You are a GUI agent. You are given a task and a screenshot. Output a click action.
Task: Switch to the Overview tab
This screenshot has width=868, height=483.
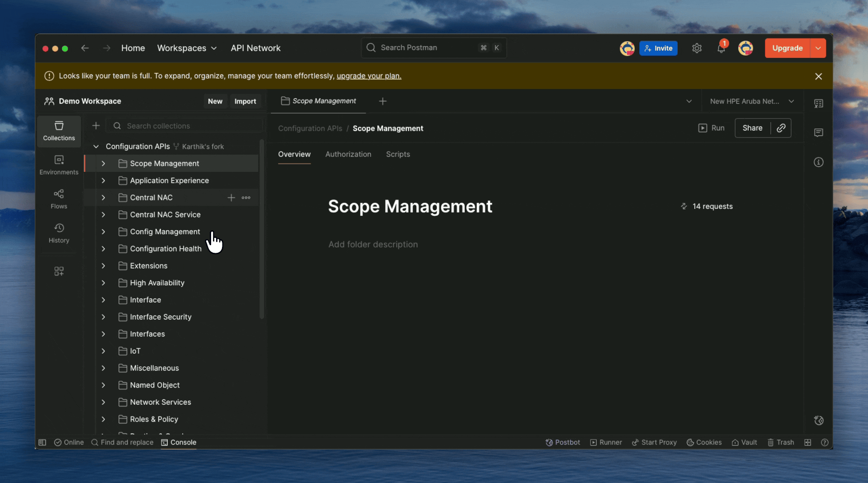tap(294, 154)
